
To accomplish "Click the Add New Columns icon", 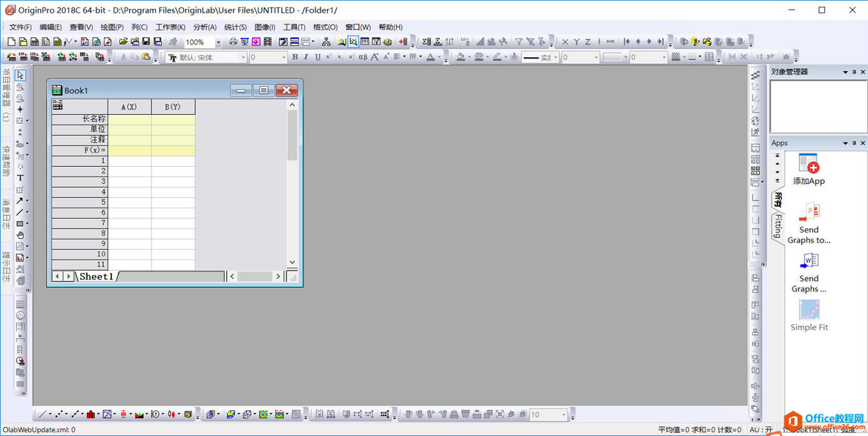I will click(x=404, y=42).
